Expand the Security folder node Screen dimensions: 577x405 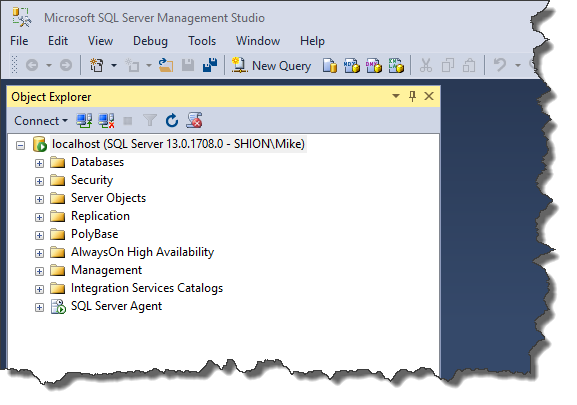tap(39, 181)
